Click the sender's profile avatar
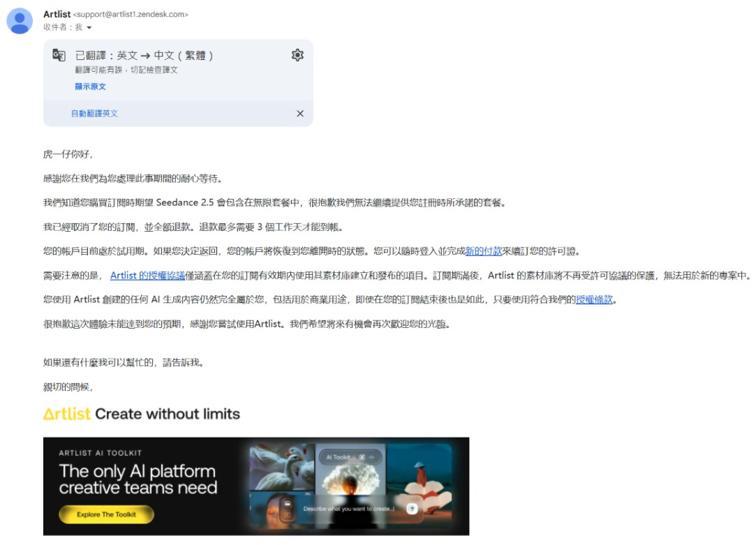The height and width of the screenshot is (545, 756). pyautogui.click(x=20, y=21)
